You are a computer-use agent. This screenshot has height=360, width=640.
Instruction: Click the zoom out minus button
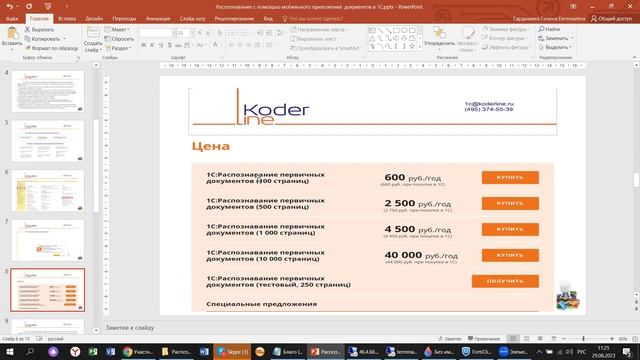pyautogui.click(x=564, y=339)
